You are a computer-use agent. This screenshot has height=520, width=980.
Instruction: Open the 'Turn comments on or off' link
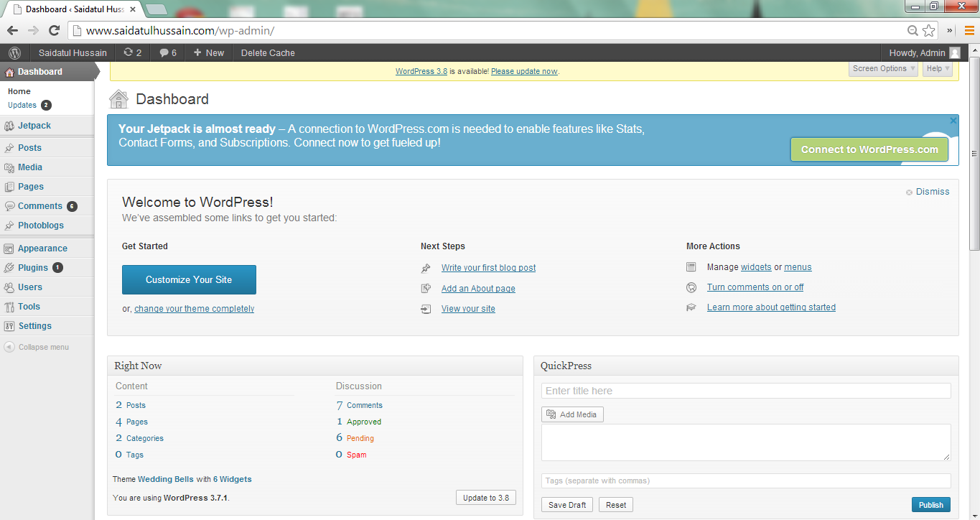(x=755, y=287)
